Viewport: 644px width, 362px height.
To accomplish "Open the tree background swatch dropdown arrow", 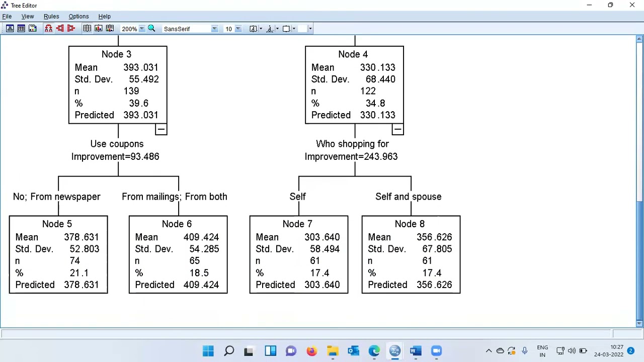I will tap(310, 29).
